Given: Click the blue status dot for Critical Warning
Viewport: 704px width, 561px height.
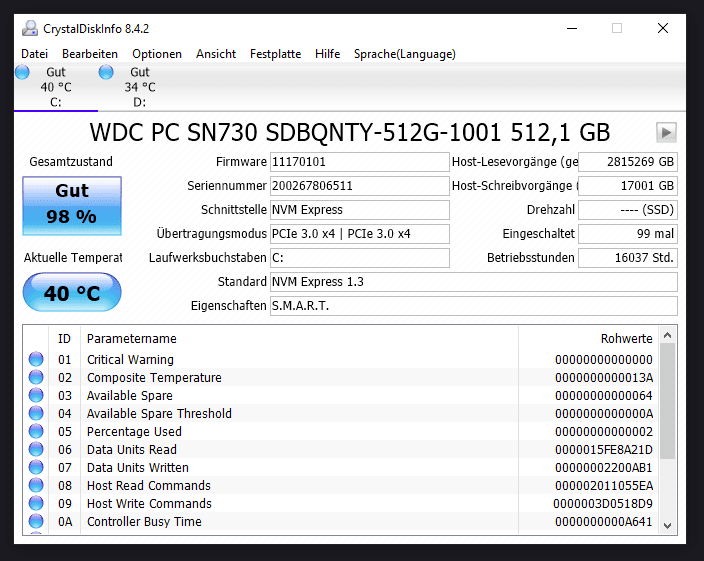Looking at the screenshot, I should tap(36, 359).
